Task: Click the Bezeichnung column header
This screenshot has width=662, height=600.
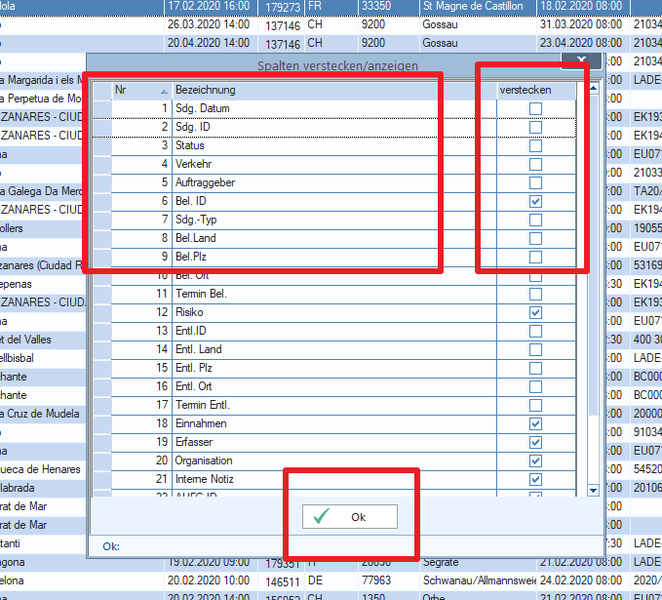Action: pyautogui.click(x=334, y=90)
